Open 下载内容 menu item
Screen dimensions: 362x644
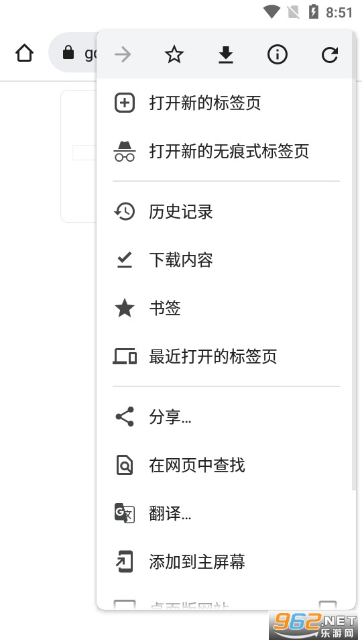(226, 260)
